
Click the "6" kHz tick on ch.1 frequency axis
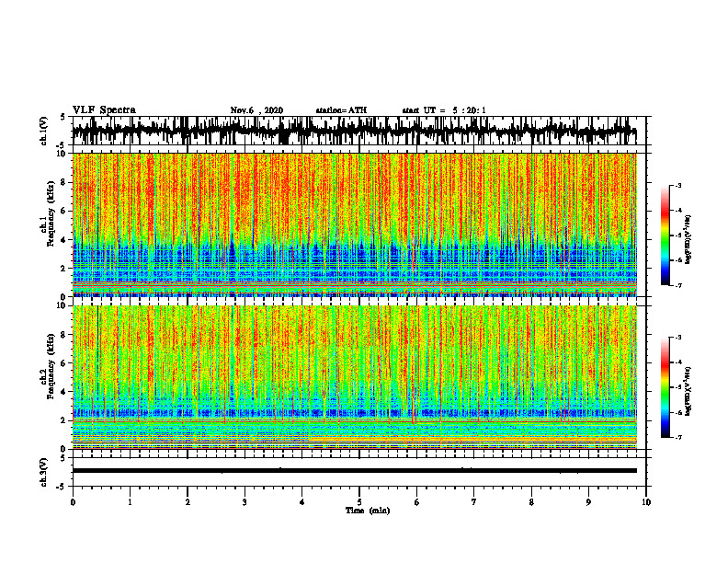click(x=64, y=211)
